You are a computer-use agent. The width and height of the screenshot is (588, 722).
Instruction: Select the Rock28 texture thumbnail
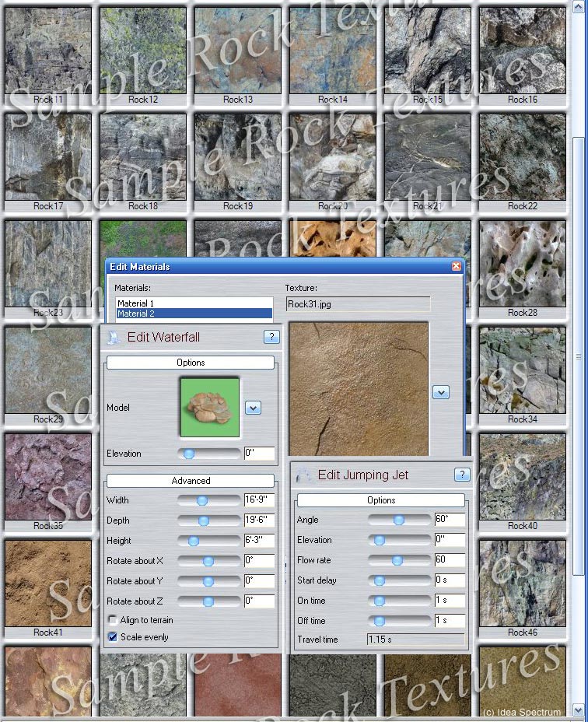(522, 264)
